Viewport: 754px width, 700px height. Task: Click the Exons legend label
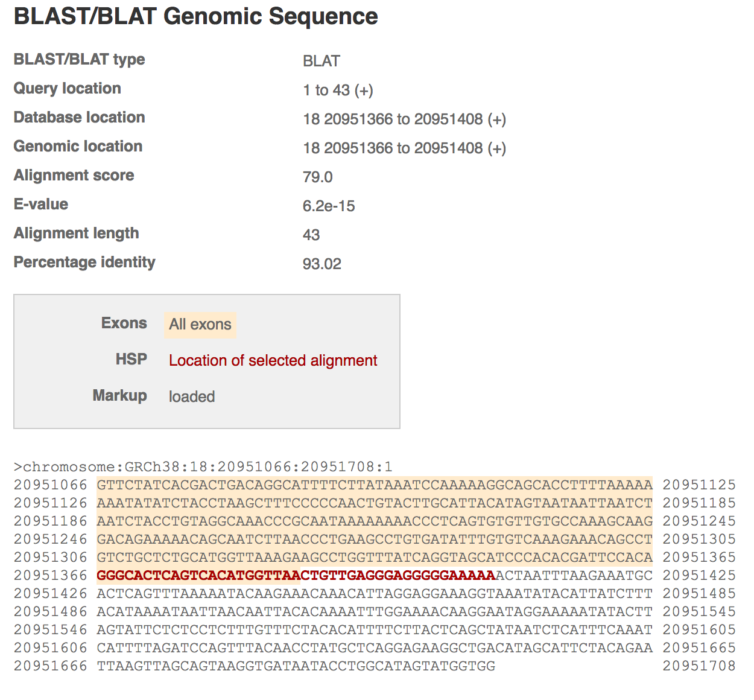(x=124, y=323)
